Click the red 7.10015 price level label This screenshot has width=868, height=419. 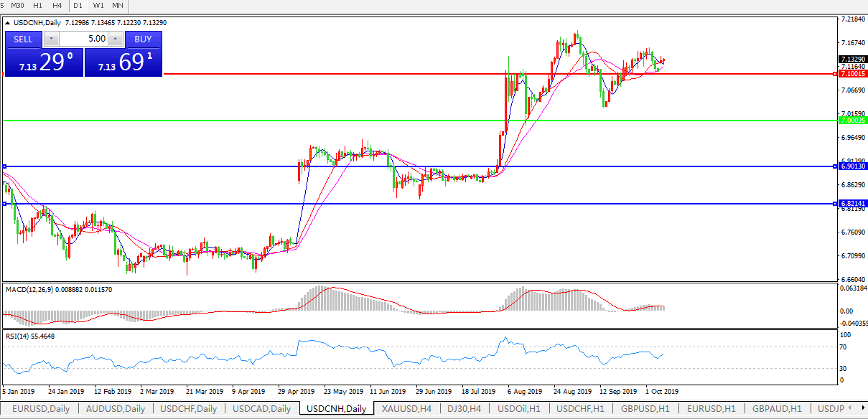[x=853, y=74]
